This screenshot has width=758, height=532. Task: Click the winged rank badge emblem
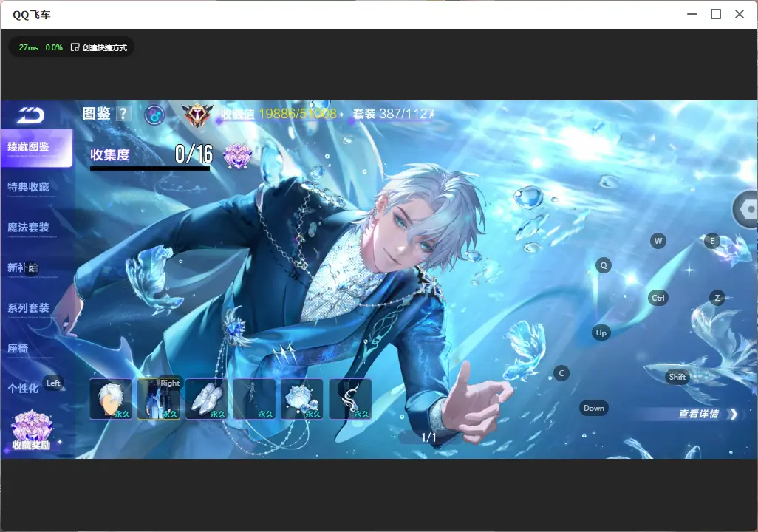[197, 115]
